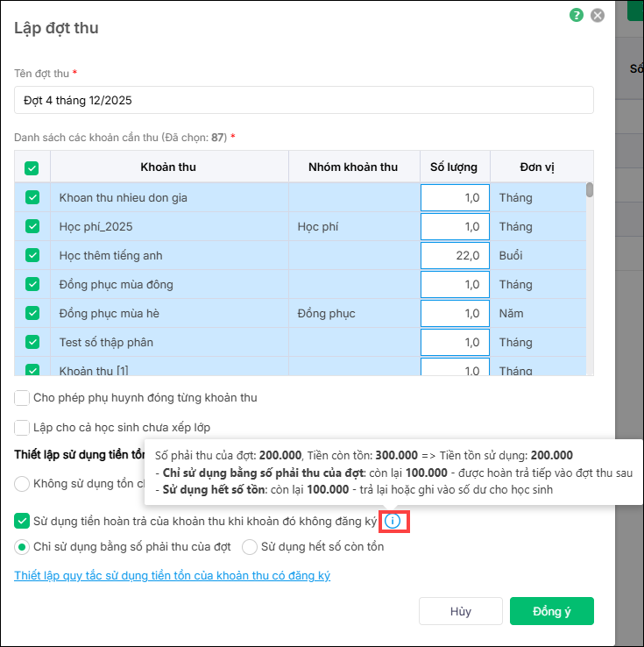Click the fee list vertical scrollbar
The height and width of the screenshot is (647, 644).
tap(590, 190)
